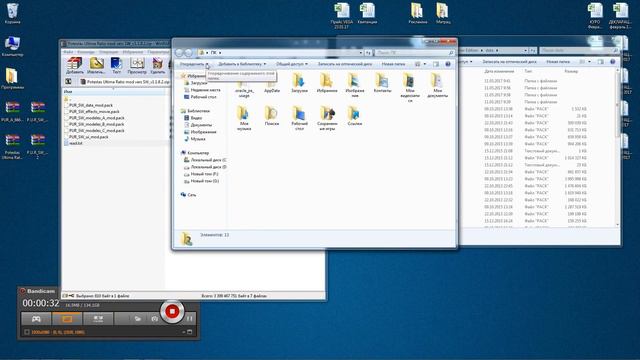Viewport: 640px width, 360px height.
Task: Select PUR_A_MA archive on desktop
Action: [12, 111]
